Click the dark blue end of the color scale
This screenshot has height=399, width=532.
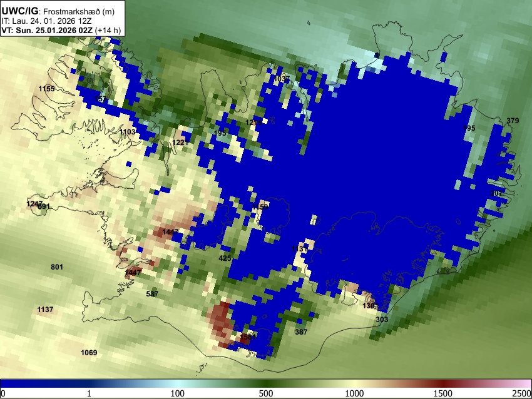[21, 383]
